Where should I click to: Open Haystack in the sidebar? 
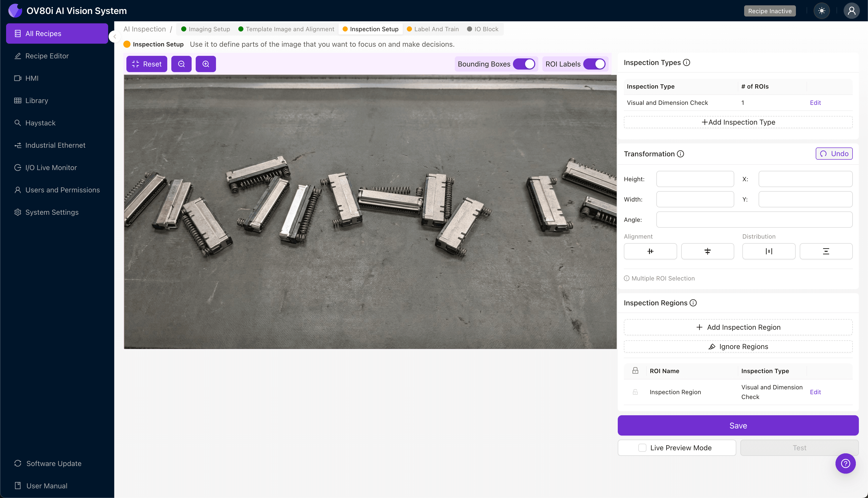(40, 123)
